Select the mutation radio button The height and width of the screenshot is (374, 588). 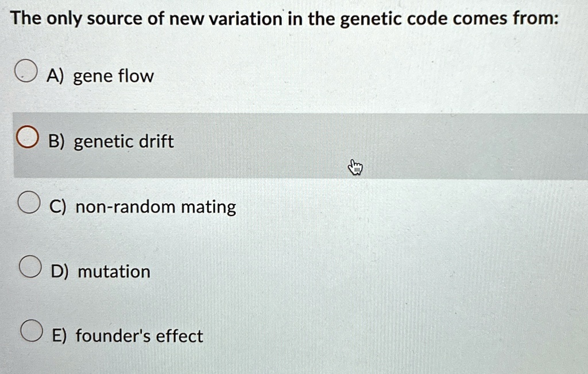click(30, 267)
